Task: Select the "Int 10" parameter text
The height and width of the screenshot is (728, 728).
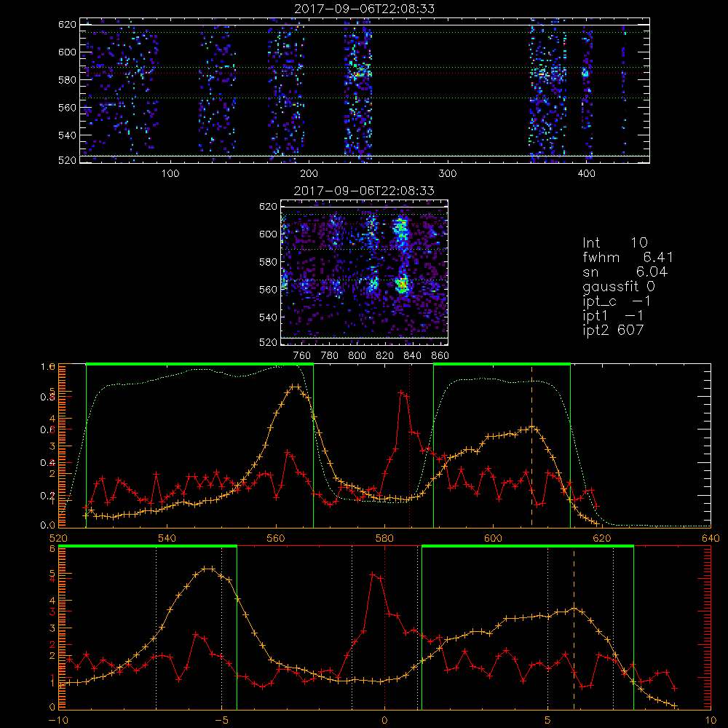Action: 615,243
